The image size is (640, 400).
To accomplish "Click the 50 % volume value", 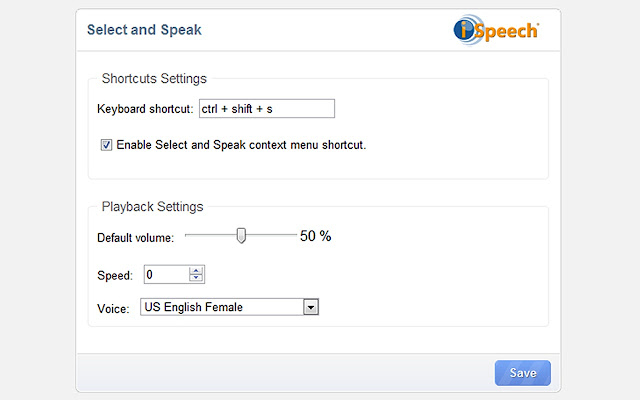I will pyautogui.click(x=315, y=236).
